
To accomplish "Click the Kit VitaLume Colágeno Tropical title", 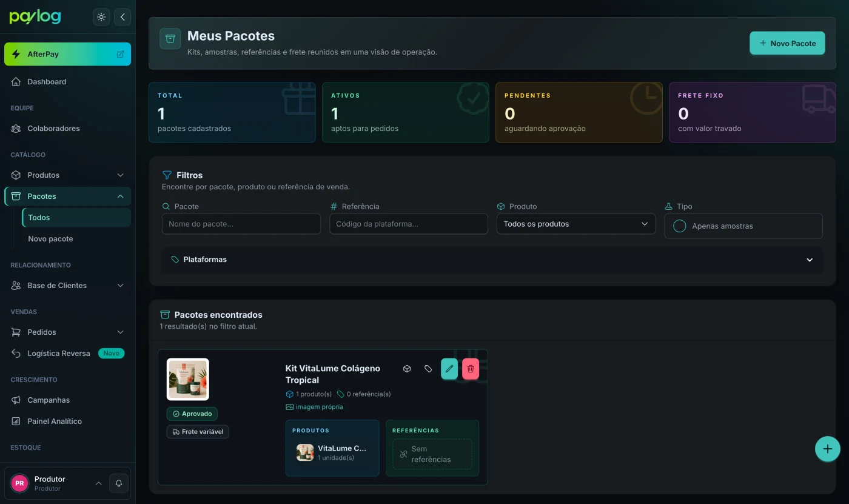I will (333, 374).
